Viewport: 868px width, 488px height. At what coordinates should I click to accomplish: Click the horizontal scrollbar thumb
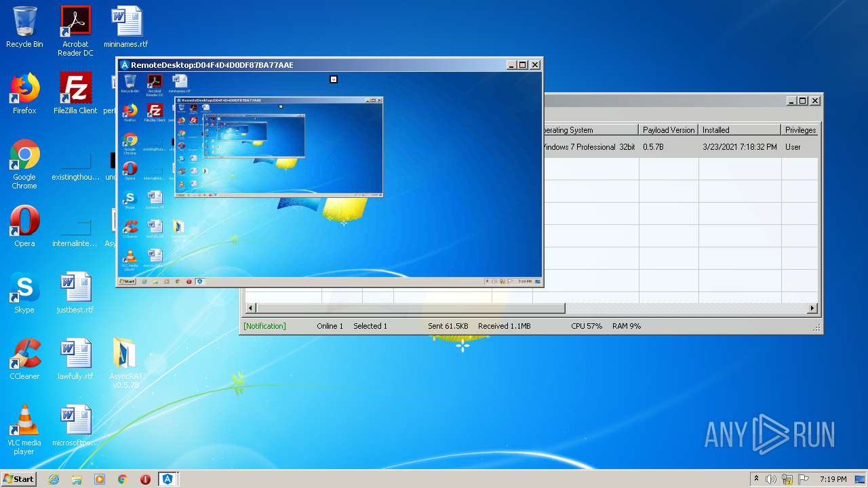point(410,308)
